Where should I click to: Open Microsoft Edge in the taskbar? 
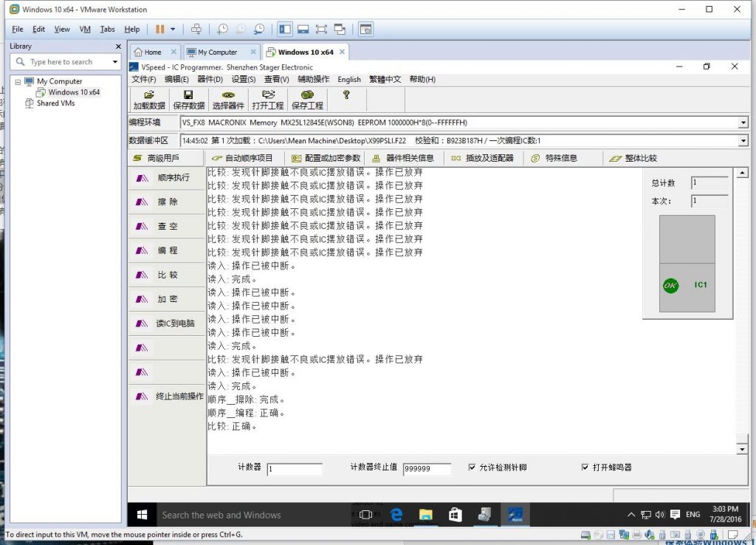[396, 515]
